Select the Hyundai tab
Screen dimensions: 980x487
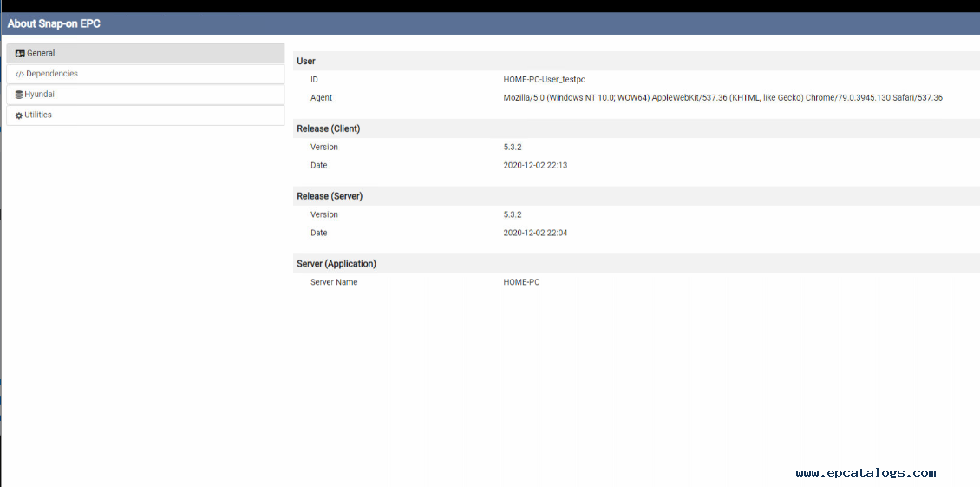146,95
